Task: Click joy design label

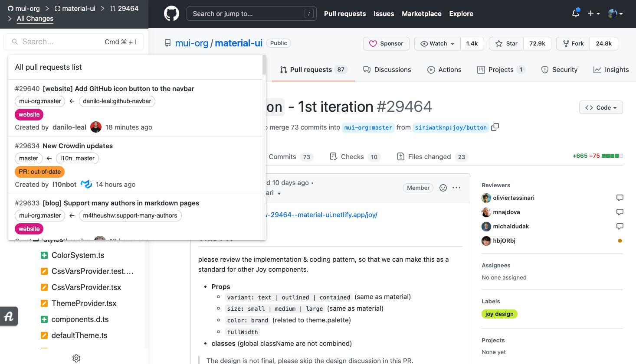Action: 499,314
